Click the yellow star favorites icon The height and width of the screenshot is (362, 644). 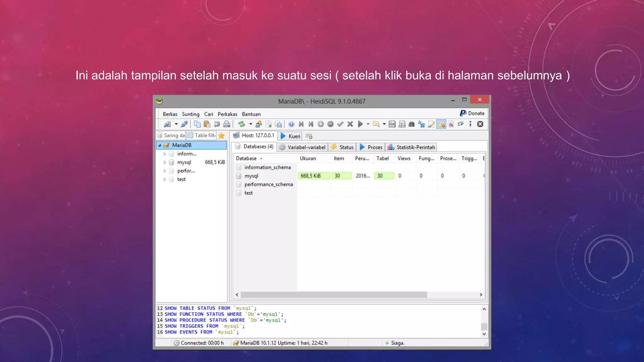tap(221, 135)
